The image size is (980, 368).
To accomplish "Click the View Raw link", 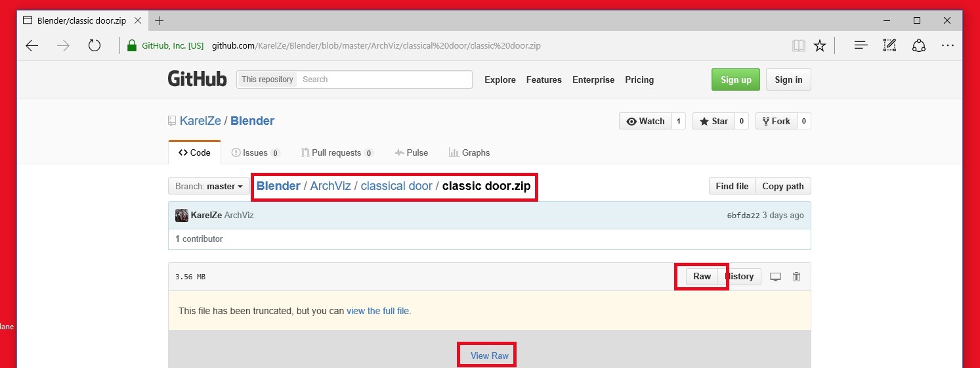I will pyautogui.click(x=490, y=356).
